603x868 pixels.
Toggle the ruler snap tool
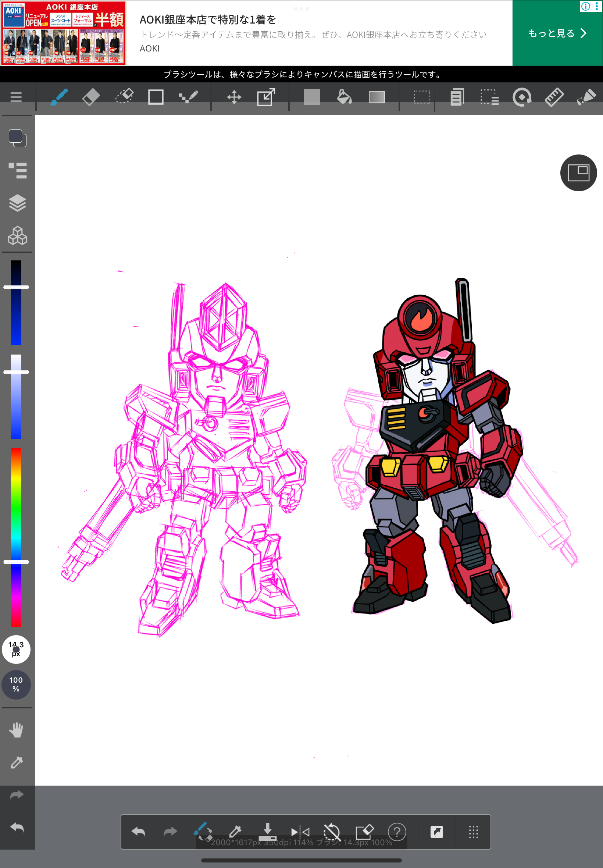click(554, 97)
